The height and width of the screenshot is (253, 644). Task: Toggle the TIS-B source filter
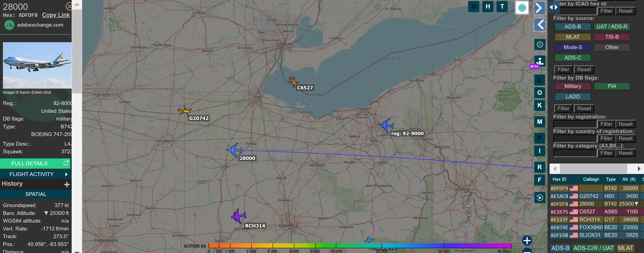pyautogui.click(x=612, y=37)
